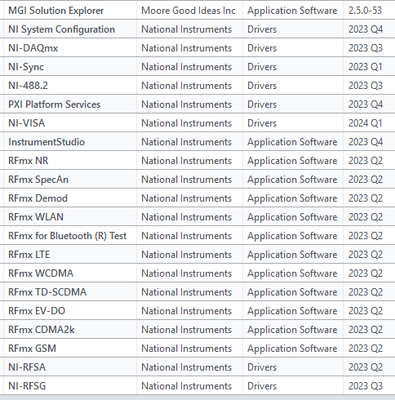Select the InstrumentStudio entry

(x=46, y=142)
